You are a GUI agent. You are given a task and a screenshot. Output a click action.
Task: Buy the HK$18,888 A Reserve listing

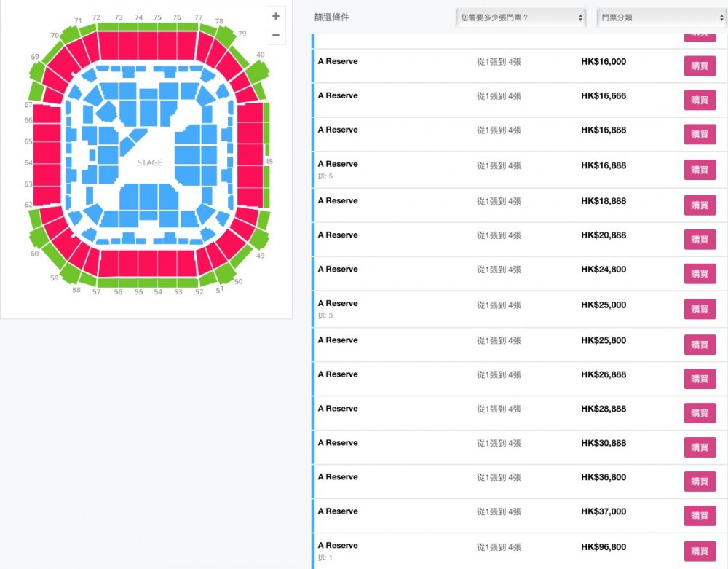click(x=699, y=205)
